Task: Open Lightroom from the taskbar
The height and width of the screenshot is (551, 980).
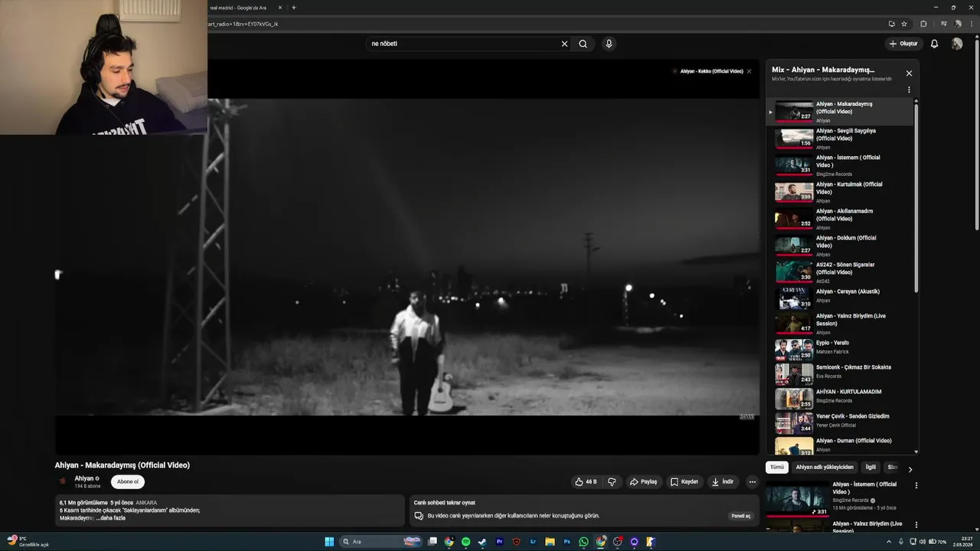Action: [533, 542]
